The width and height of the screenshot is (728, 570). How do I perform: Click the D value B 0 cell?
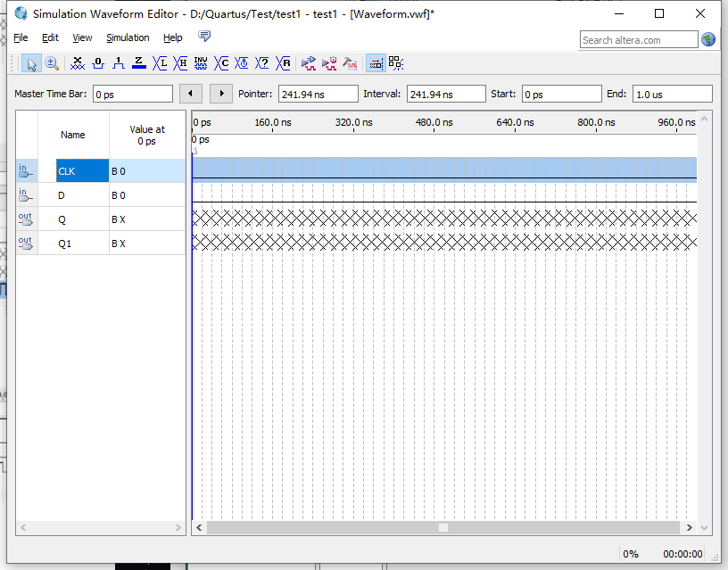(147, 195)
